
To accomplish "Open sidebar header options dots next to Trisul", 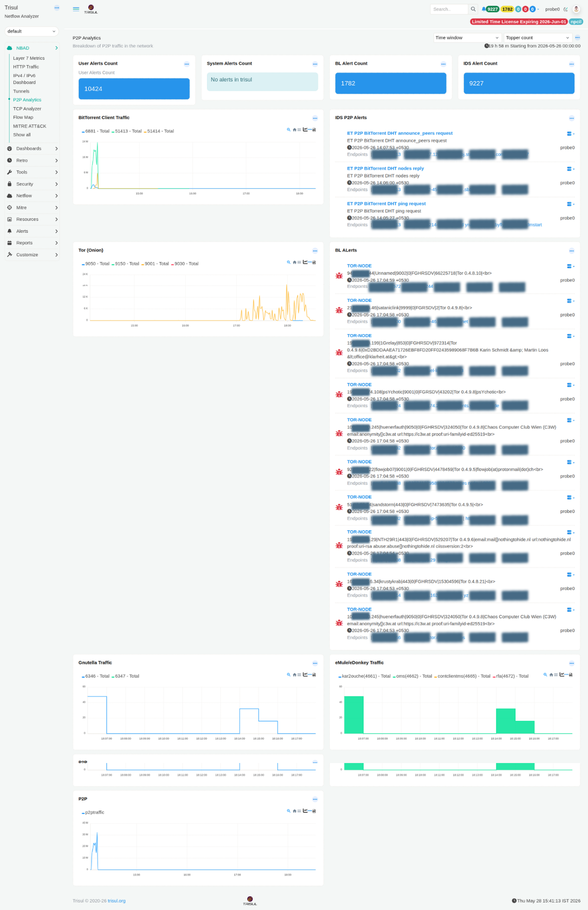I will [x=57, y=8].
